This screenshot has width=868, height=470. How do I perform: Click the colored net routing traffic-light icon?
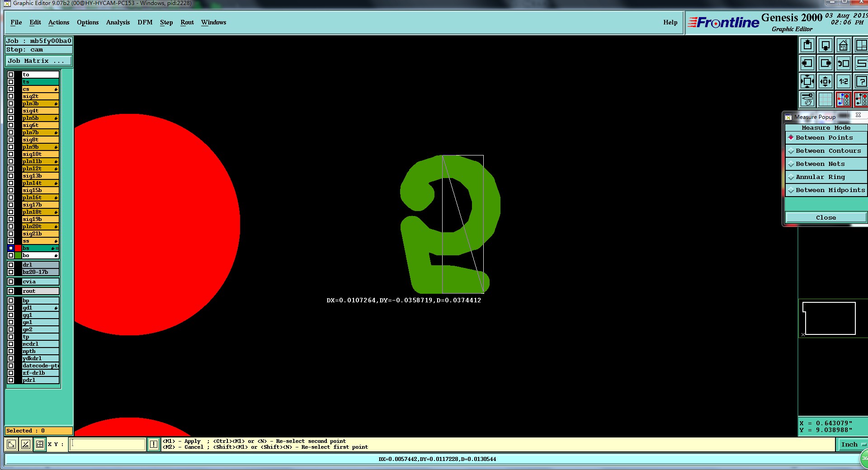coord(844,99)
